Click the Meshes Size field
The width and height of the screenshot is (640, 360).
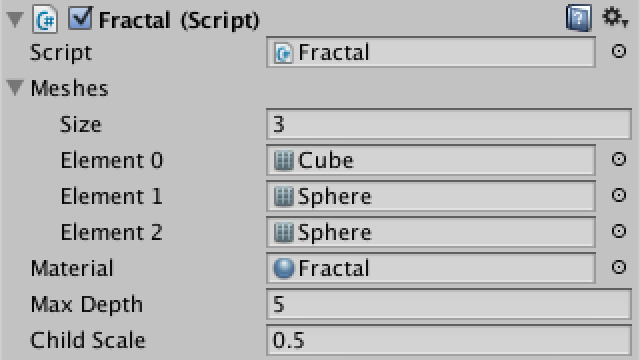(x=449, y=124)
